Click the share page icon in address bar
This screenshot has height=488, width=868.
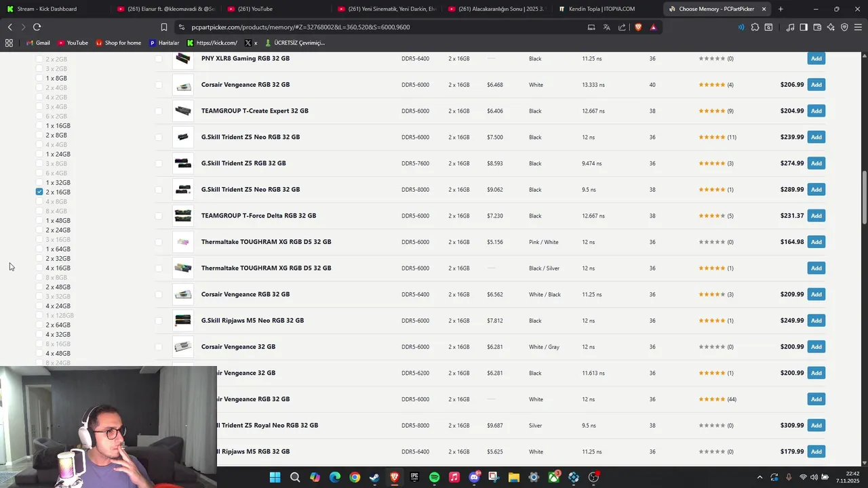[x=622, y=27]
